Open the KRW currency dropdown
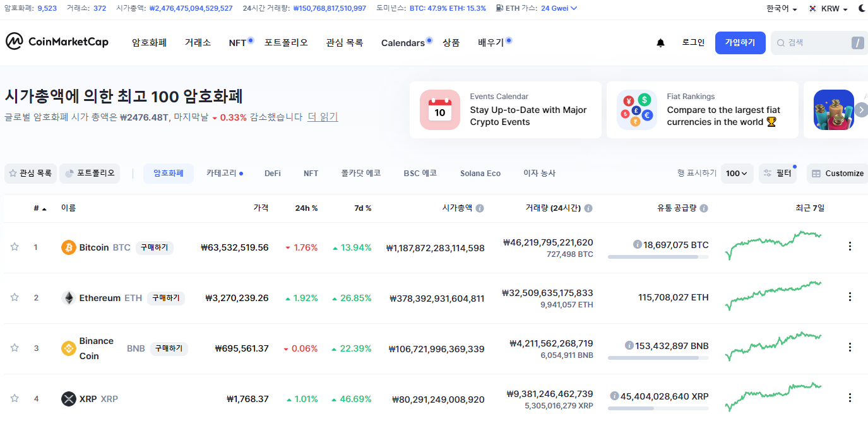 (x=828, y=9)
